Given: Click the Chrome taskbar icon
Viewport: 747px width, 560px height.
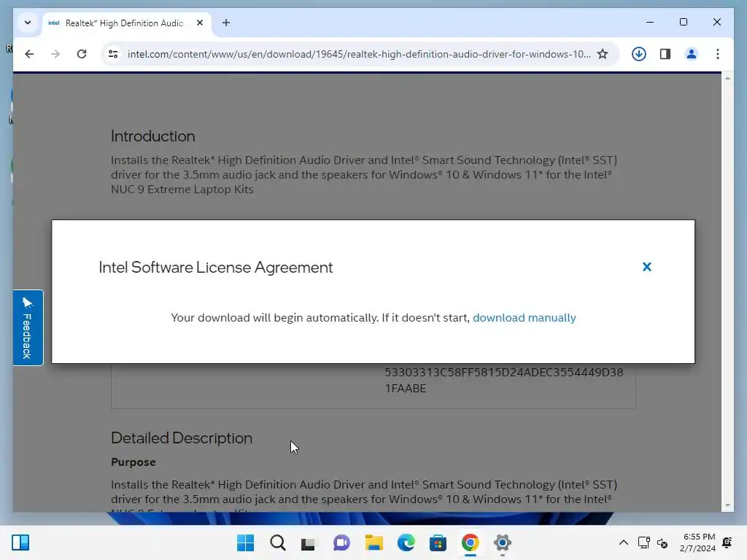Looking at the screenshot, I should (471, 542).
